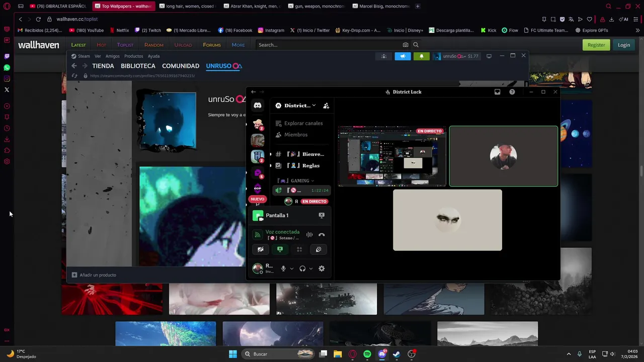The height and width of the screenshot is (362, 644).
Task: Reload the Steam community page
Action: 74,76
